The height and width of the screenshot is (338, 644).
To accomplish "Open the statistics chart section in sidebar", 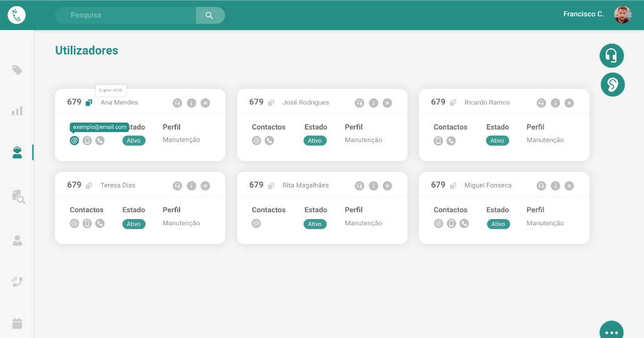I will pyautogui.click(x=18, y=111).
